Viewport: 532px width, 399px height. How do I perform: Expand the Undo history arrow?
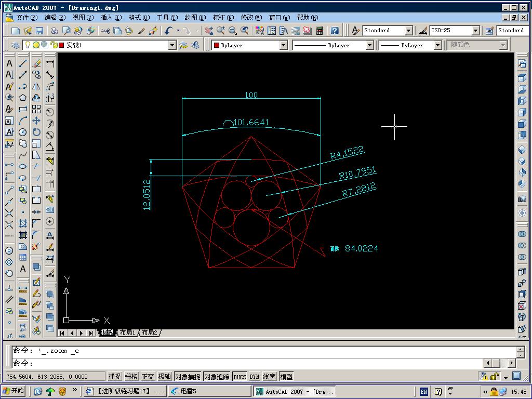(x=178, y=31)
